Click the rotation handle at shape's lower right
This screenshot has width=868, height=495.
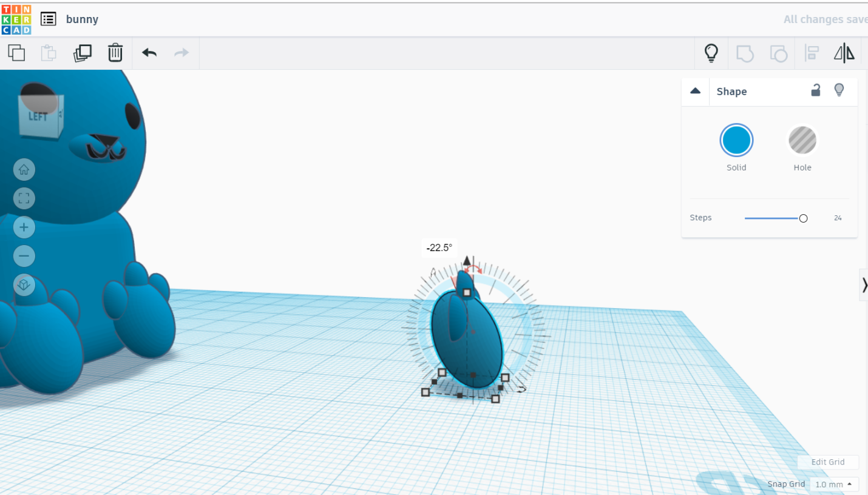point(521,389)
